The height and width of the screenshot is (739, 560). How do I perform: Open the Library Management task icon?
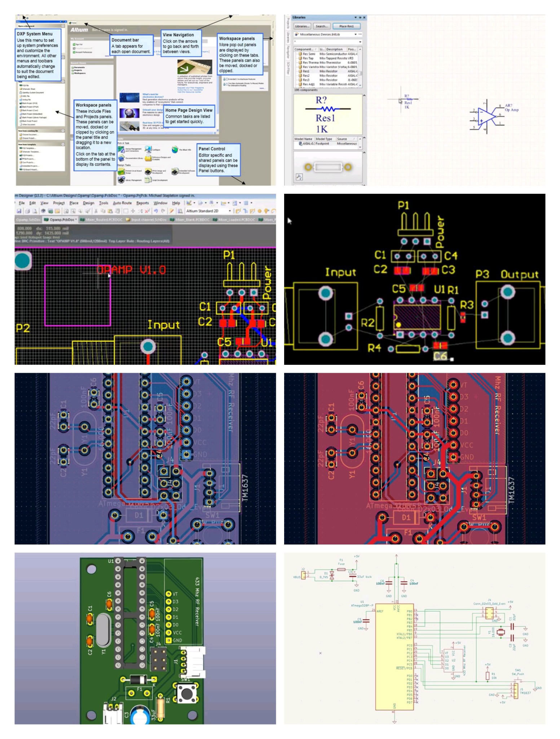121,180
